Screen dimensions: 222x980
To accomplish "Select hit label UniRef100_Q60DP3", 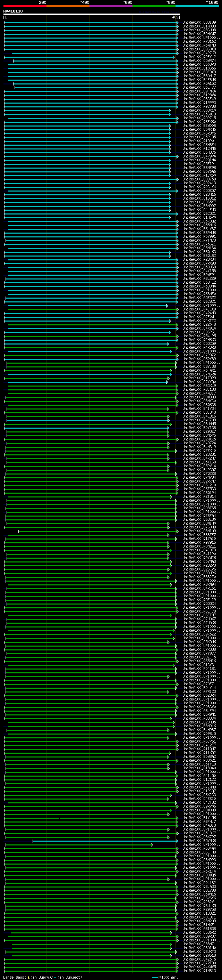I will coord(199,65).
